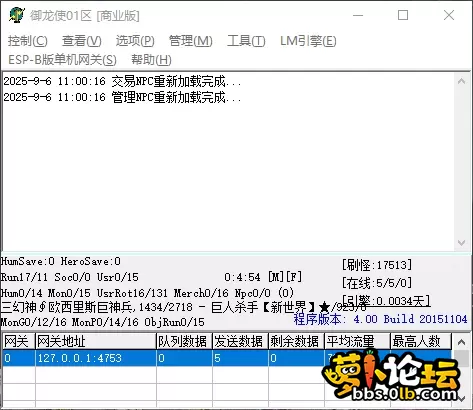Open the LM引擎(E) menu
This screenshot has width=473, height=410.
(308, 41)
